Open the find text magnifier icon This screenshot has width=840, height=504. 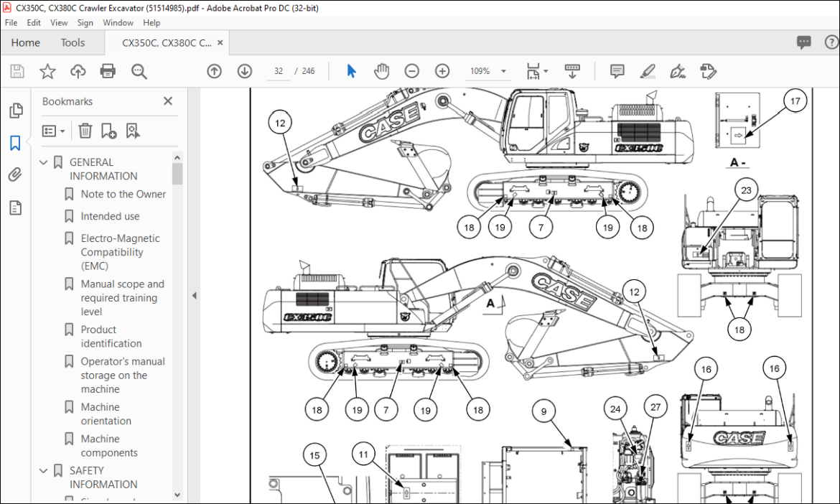click(x=139, y=71)
